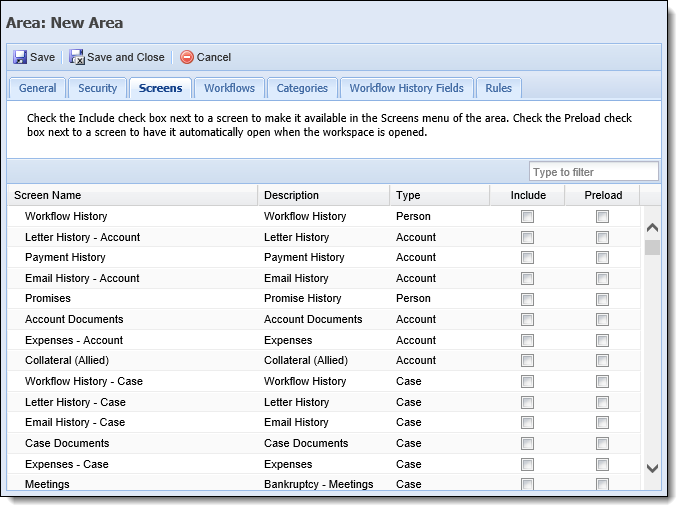The width and height of the screenshot is (683, 512).
Task: Click the Save floppy disk icon
Action: [20, 57]
